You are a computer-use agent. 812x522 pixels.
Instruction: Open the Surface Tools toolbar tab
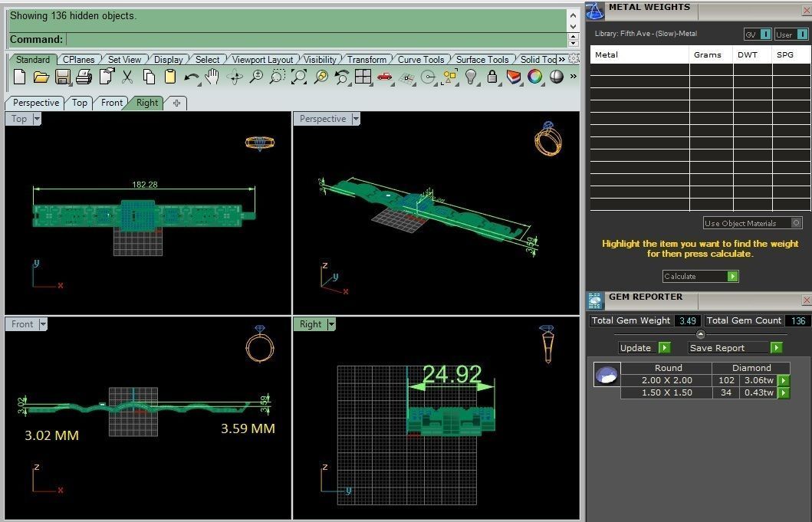click(482, 60)
